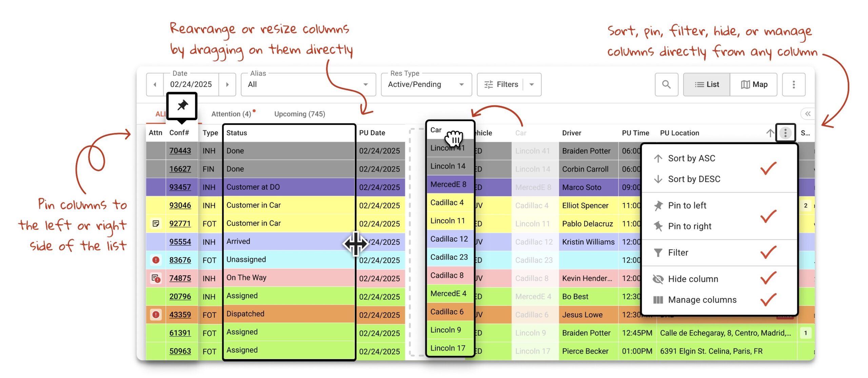
Task: Select Sort by DESC menu item
Action: click(694, 179)
